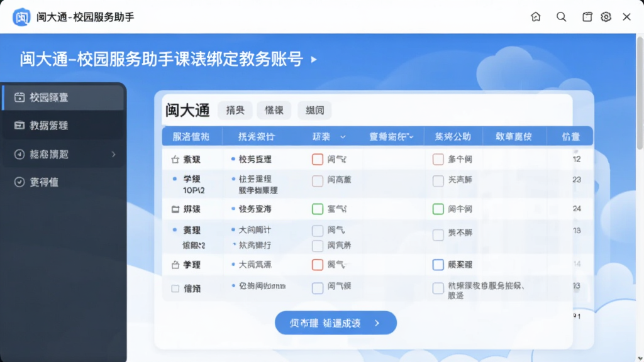Open the dropdown chevron in third column header
644x362 pixels.
coord(343,136)
